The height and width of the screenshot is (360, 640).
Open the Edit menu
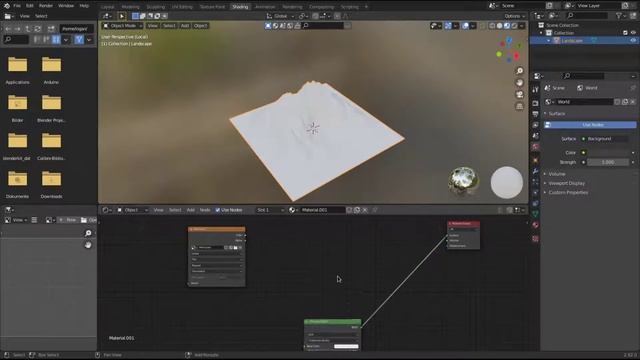click(x=29, y=6)
